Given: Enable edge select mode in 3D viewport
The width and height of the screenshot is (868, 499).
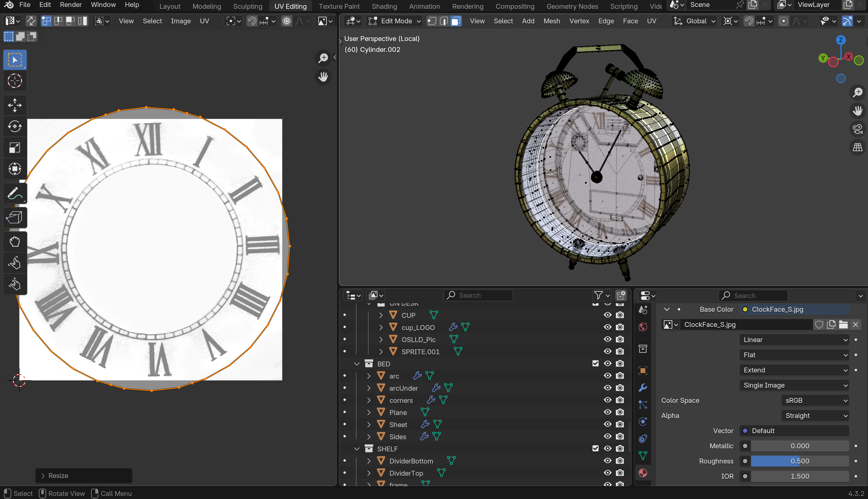Looking at the screenshot, I should [x=444, y=21].
